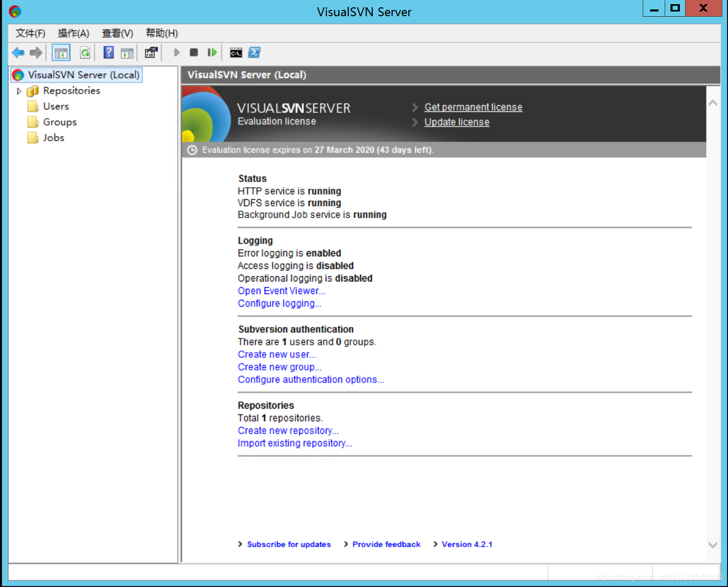Toggle the show/hide action pane icon
Screen dimensions: 728x587
click(x=127, y=52)
